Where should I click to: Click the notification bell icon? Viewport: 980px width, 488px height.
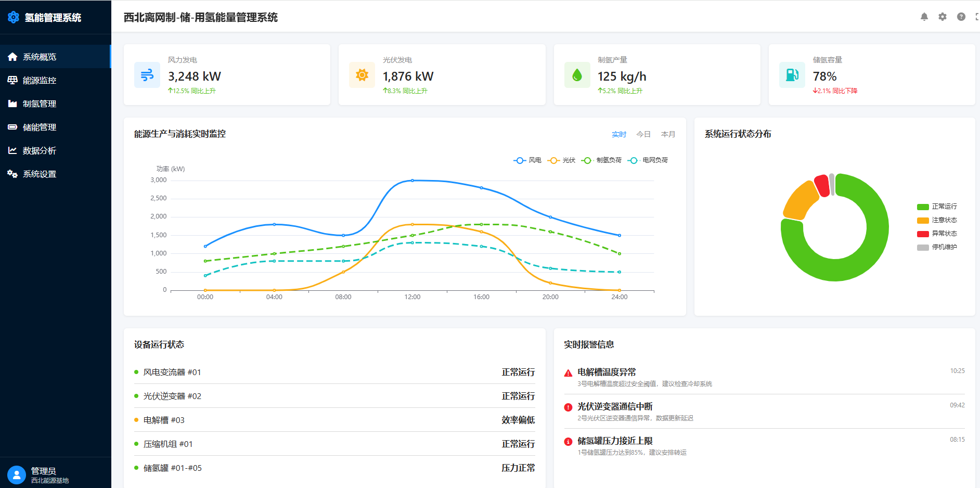(924, 16)
